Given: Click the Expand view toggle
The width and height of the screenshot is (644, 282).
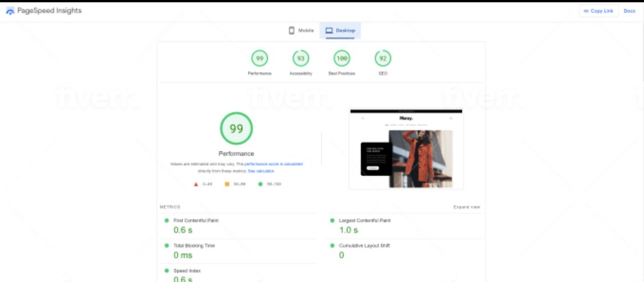Looking at the screenshot, I should tap(467, 207).
